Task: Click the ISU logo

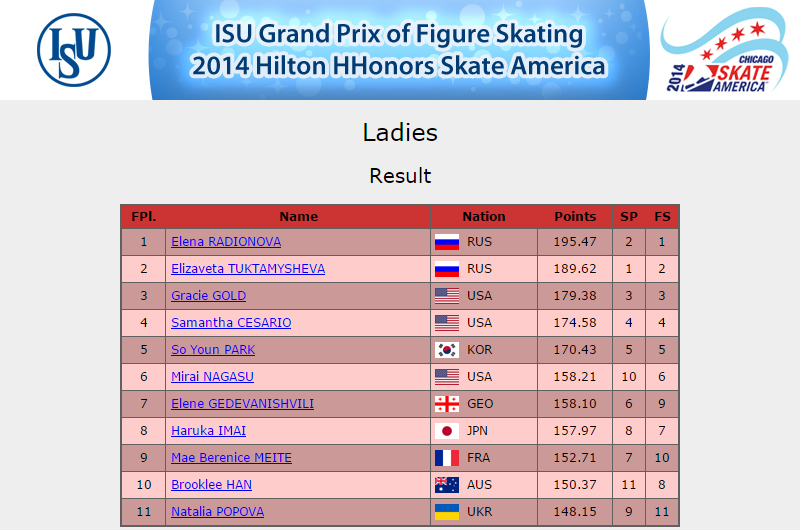Action: pyautogui.click(x=74, y=50)
